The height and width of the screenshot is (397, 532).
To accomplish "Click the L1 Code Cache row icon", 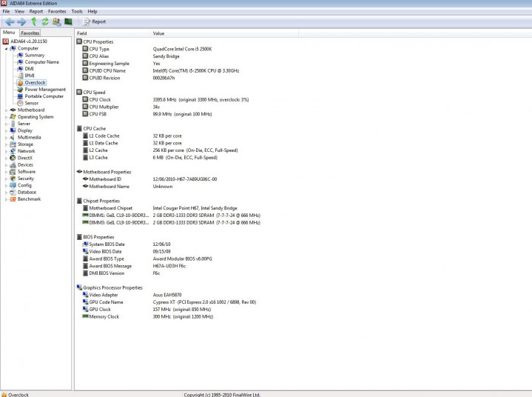I will click(x=86, y=136).
